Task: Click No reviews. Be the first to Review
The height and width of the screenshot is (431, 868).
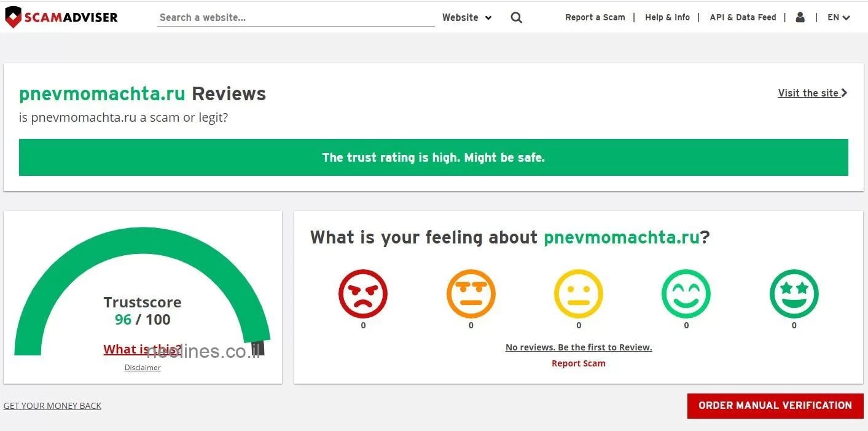Action: (579, 347)
